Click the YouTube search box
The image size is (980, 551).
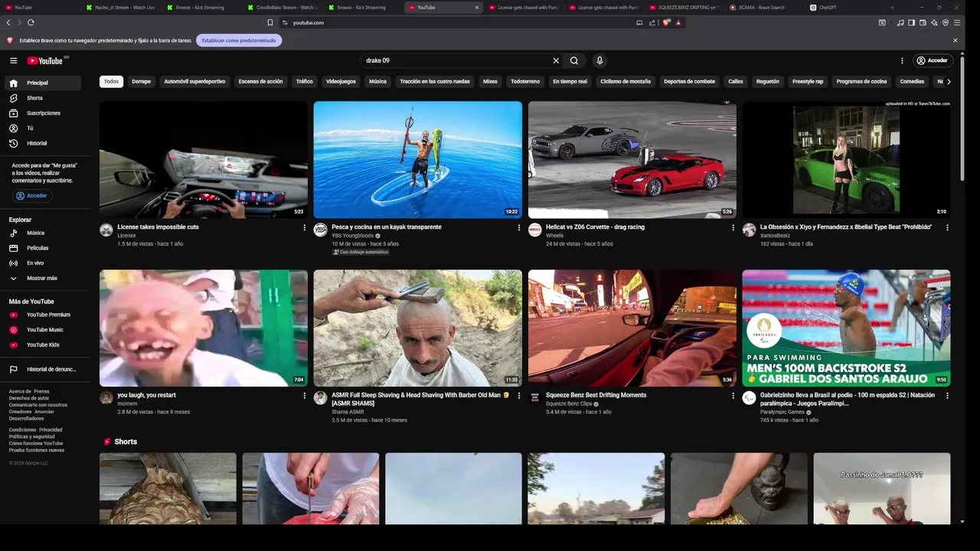[x=456, y=60]
